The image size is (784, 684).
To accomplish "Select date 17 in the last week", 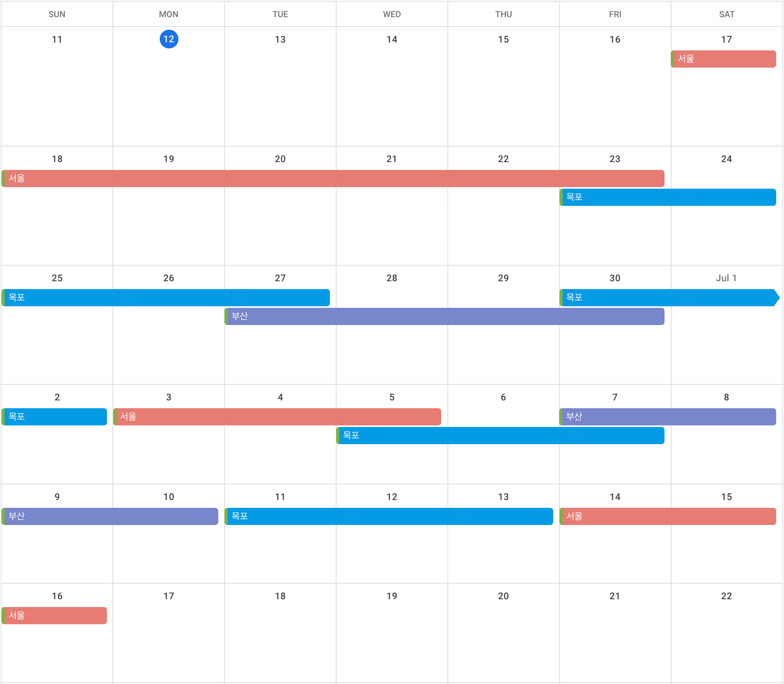I will [x=169, y=596].
